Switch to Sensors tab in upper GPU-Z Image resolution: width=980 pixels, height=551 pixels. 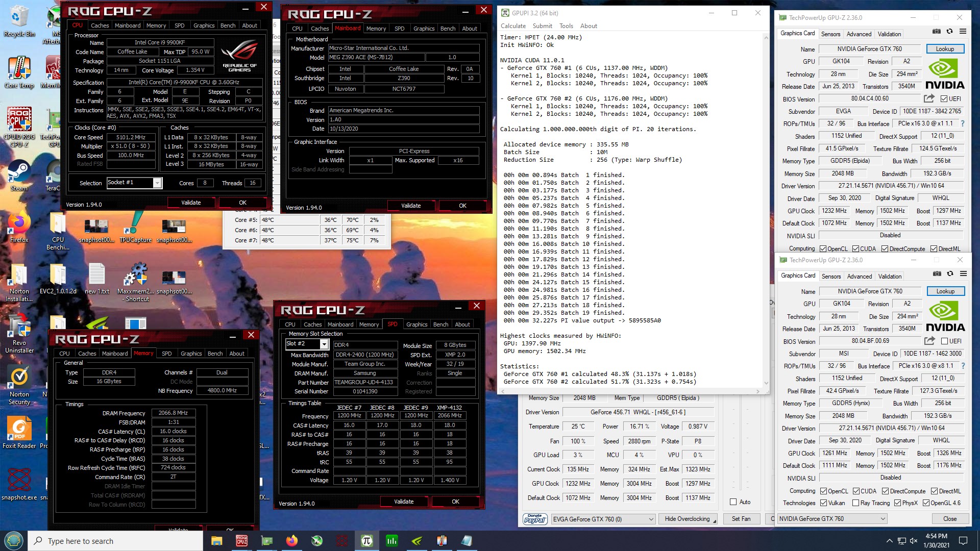pos(830,34)
